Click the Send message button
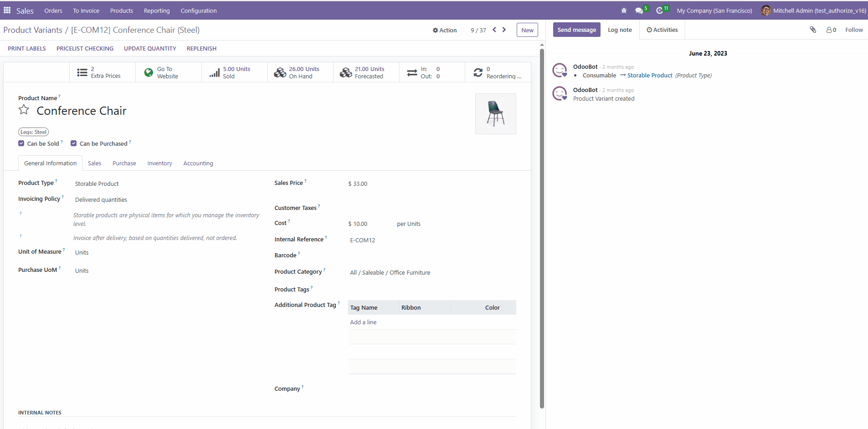The height and width of the screenshot is (429, 868). pos(576,30)
